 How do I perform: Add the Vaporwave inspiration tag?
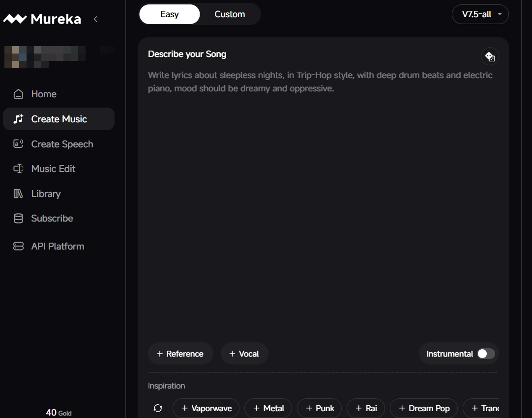coord(206,408)
